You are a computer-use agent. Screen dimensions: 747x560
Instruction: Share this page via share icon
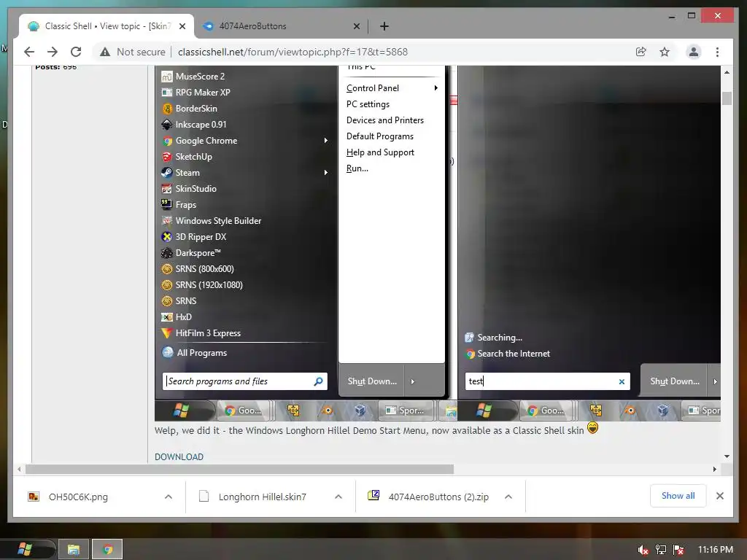pos(640,52)
